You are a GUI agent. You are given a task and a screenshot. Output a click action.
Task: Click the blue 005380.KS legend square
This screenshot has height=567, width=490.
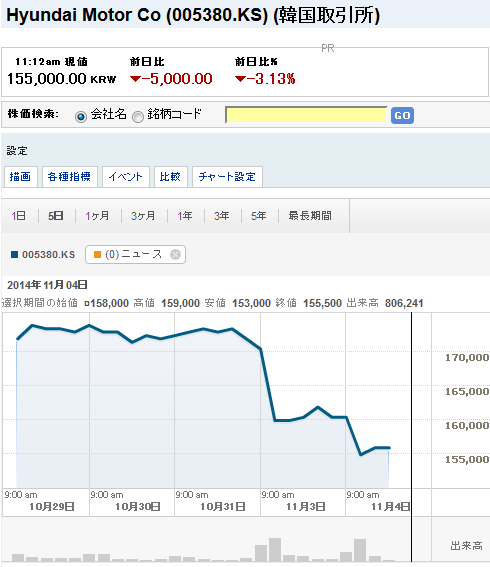click(x=14, y=255)
